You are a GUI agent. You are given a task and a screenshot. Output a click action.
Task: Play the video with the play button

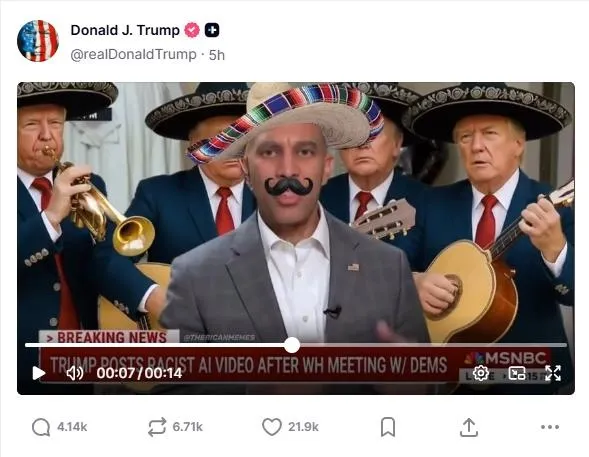pos(39,373)
